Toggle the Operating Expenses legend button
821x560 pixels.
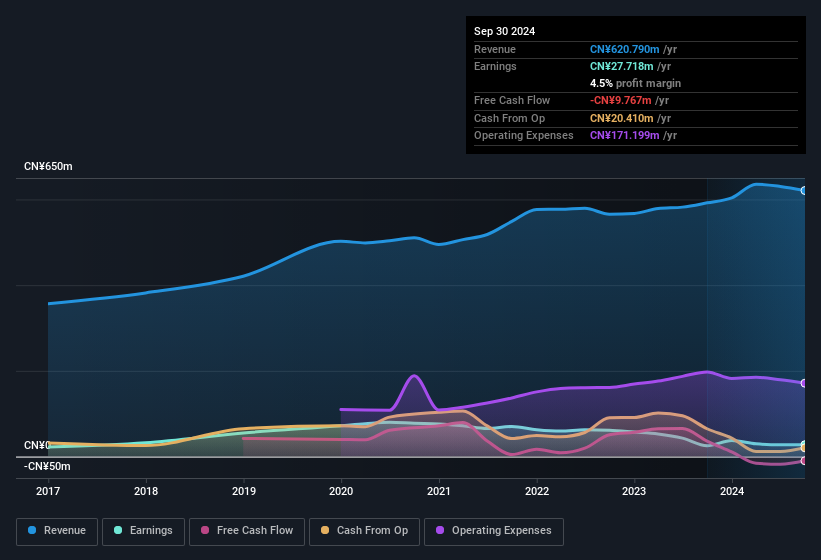(493, 531)
